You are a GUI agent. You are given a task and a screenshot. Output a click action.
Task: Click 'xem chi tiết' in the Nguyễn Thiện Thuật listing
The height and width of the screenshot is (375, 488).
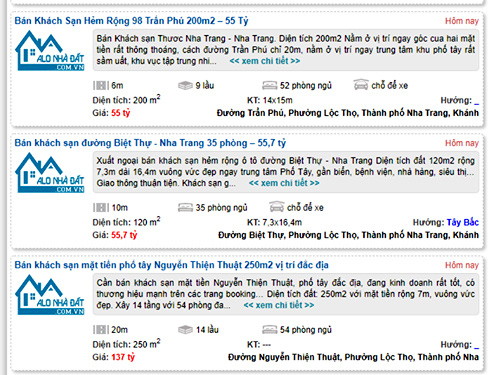coord(279,305)
